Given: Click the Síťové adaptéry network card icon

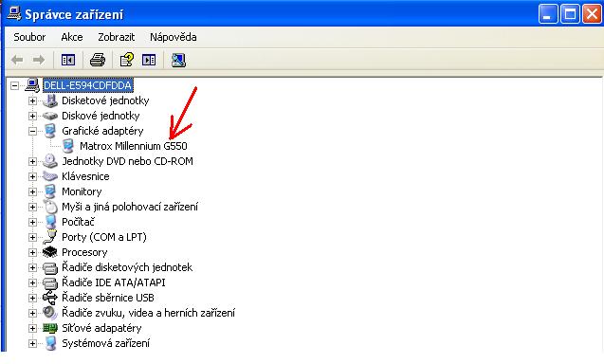Looking at the screenshot, I should pyautogui.click(x=50, y=328).
